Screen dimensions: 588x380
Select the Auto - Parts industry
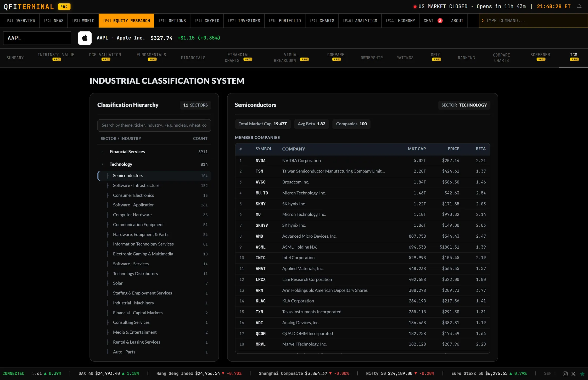[154, 352]
